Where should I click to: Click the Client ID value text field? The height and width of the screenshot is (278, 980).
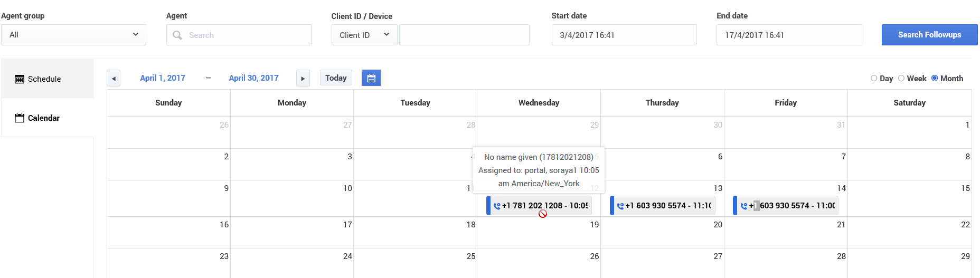point(464,35)
